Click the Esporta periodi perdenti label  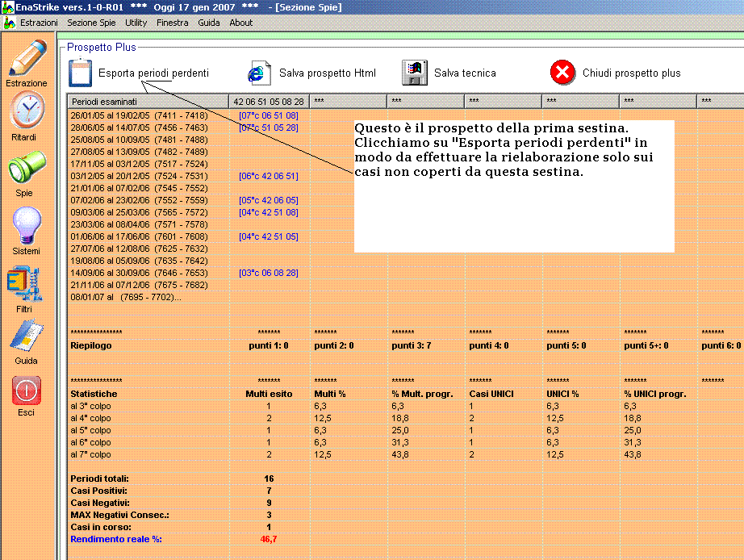153,73
